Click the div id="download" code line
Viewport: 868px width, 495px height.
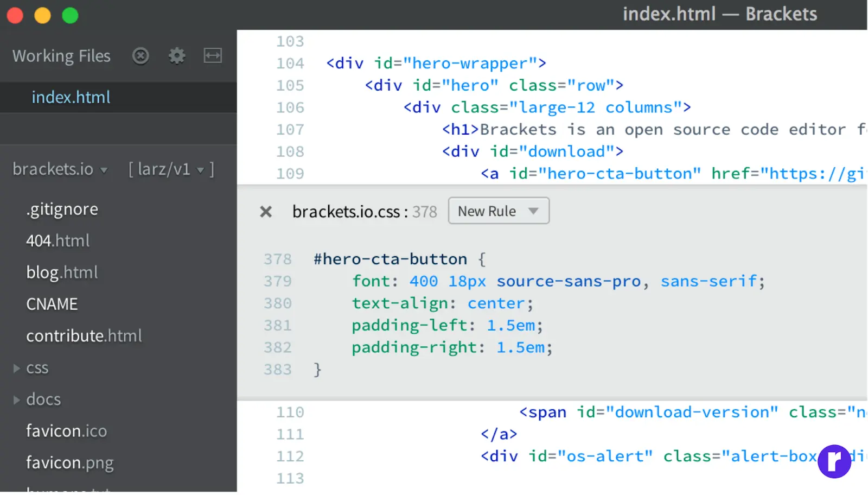(x=533, y=151)
